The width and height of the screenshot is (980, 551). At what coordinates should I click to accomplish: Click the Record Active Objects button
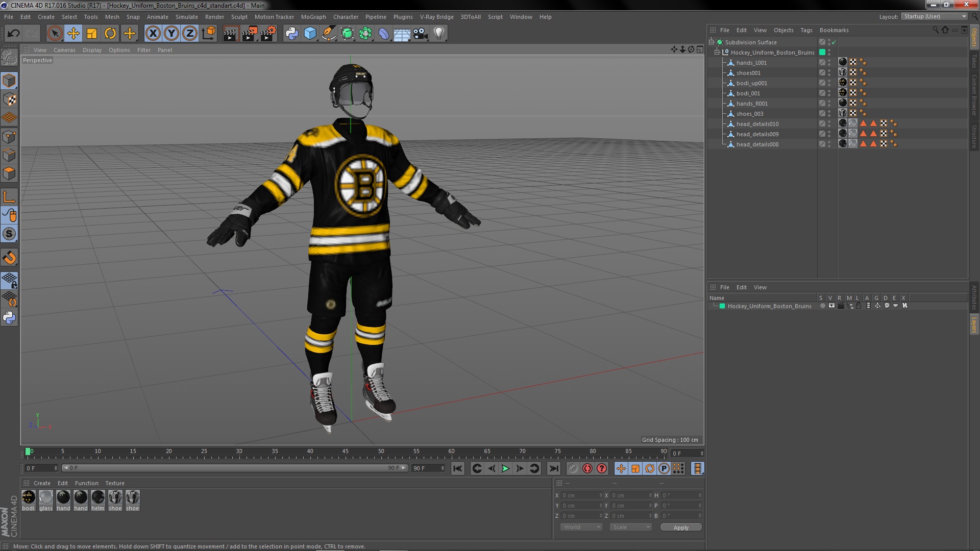[x=573, y=468]
